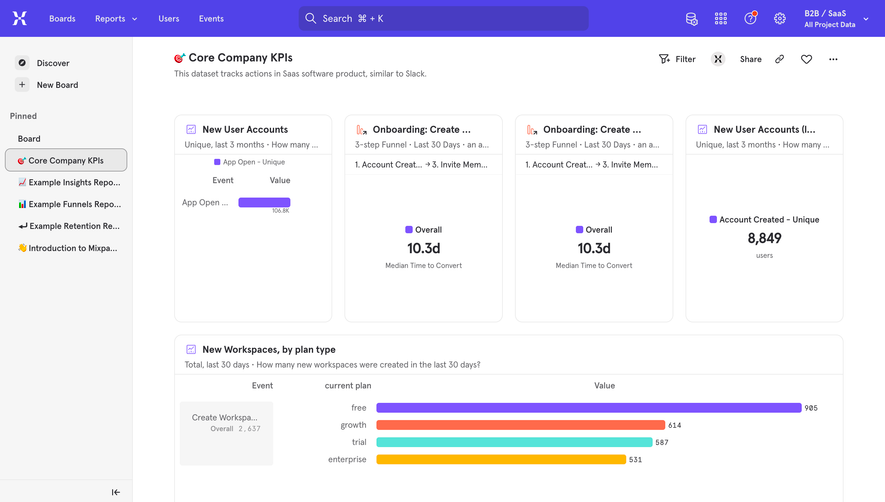Viewport: 885px width, 502px height.
Task: Click the App Open - Unique legend
Action: point(249,162)
